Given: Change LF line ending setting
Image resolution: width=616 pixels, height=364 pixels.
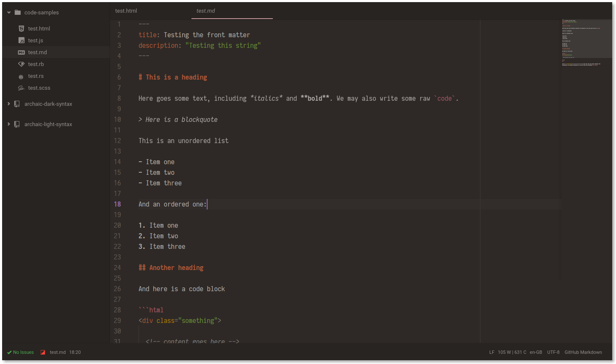Looking at the screenshot, I should pos(492,352).
